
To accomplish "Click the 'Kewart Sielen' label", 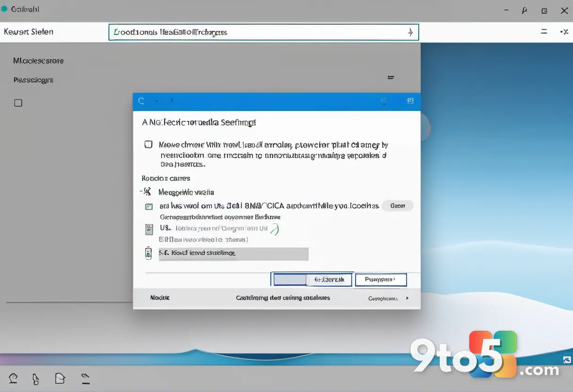I will pyautogui.click(x=29, y=32).
